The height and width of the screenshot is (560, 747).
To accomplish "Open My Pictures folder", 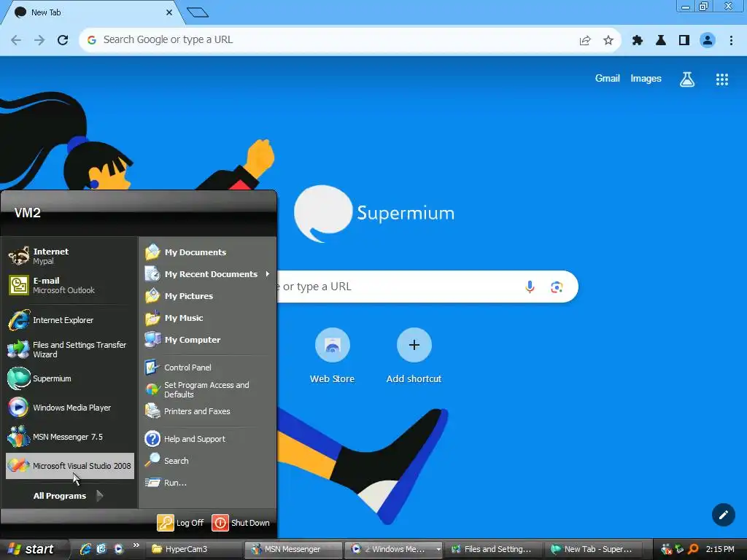I will click(208, 296).
